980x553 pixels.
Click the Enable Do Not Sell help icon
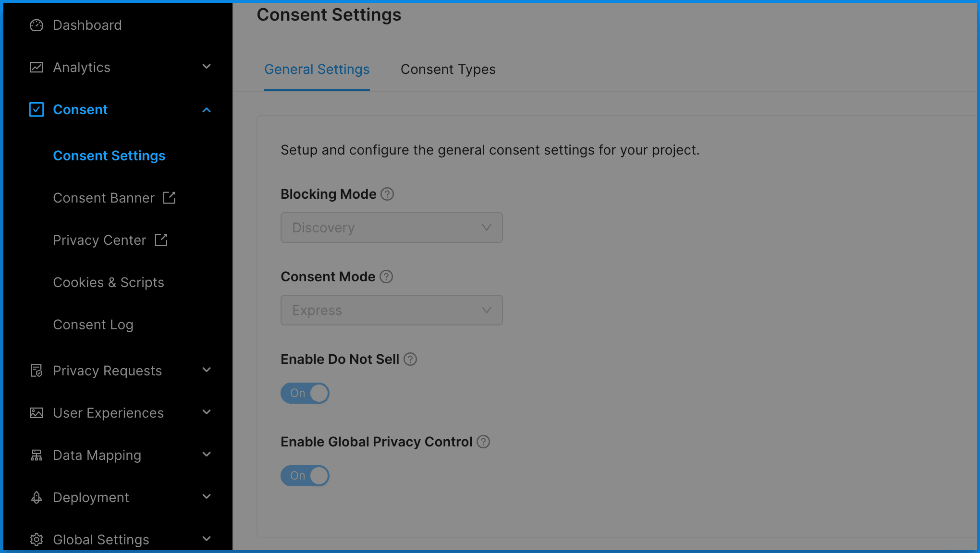(x=410, y=359)
